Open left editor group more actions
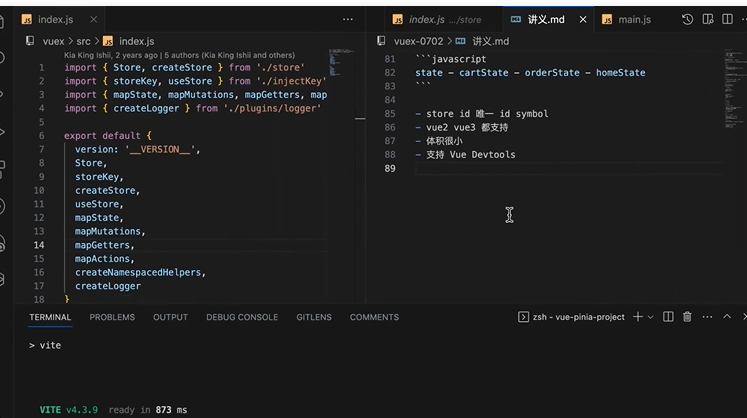Image resolution: width=747 pixels, height=418 pixels. 348,20
